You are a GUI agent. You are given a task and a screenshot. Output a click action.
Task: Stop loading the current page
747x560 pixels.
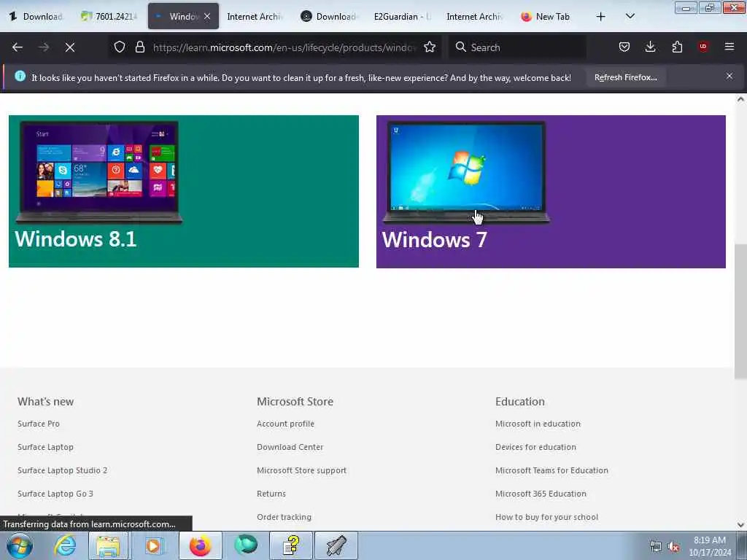pos(70,47)
